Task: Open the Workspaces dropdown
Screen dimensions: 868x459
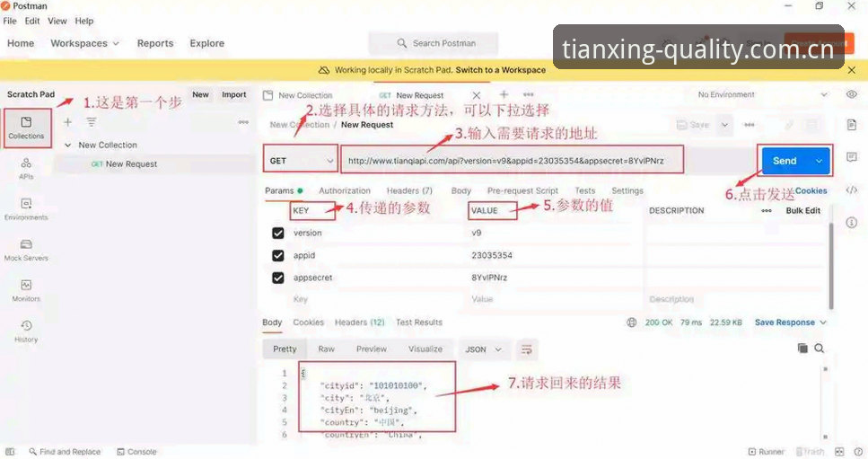Action: (x=84, y=43)
